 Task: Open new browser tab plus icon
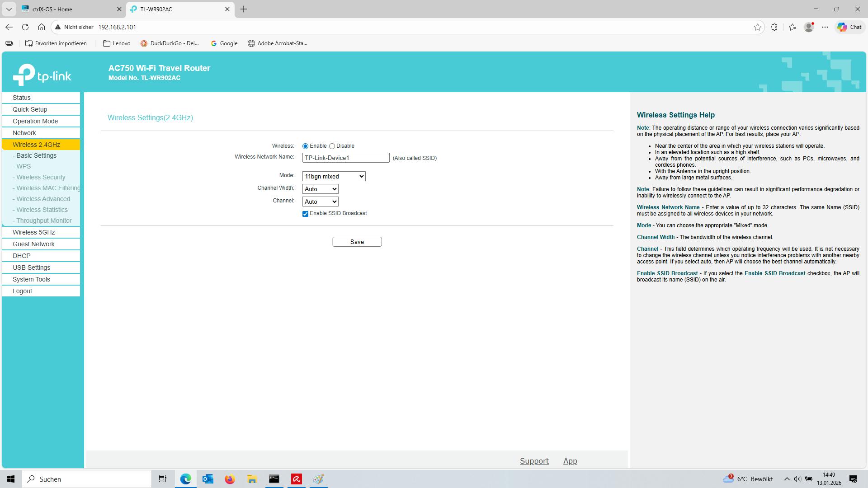point(244,9)
